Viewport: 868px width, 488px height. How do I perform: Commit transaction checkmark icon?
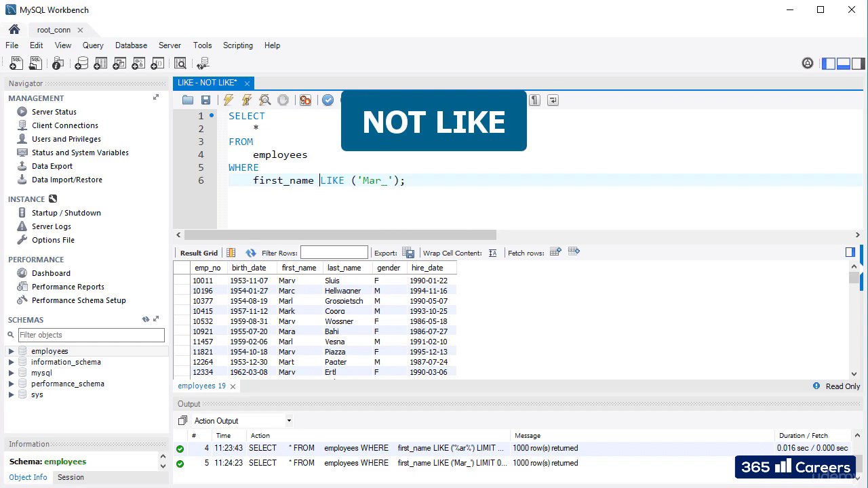click(328, 100)
